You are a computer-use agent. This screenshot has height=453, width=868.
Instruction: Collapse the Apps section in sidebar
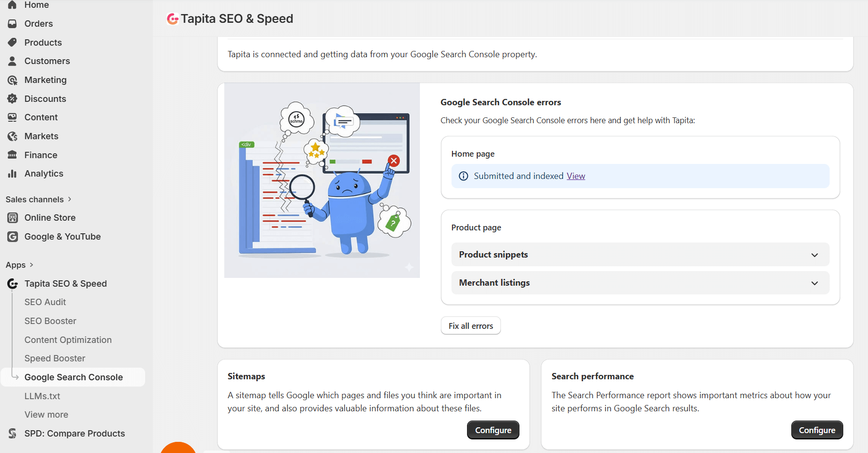[x=31, y=265]
